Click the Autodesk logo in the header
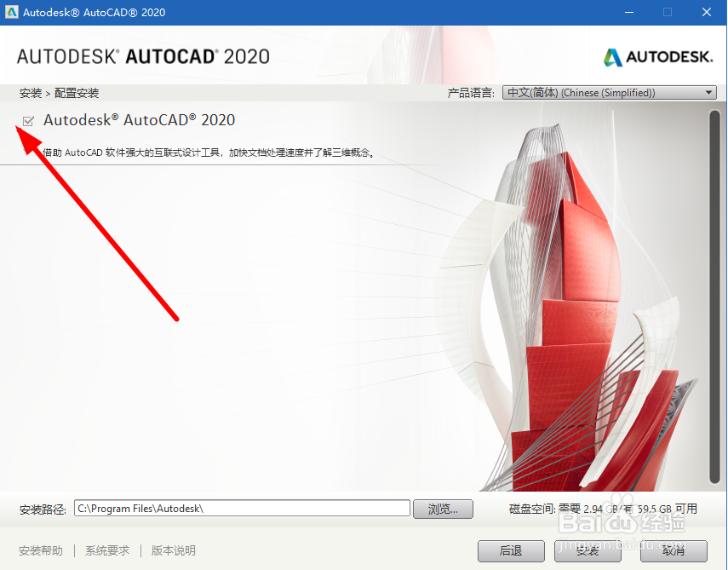The height and width of the screenshot is (570, 728). (658, 57)
